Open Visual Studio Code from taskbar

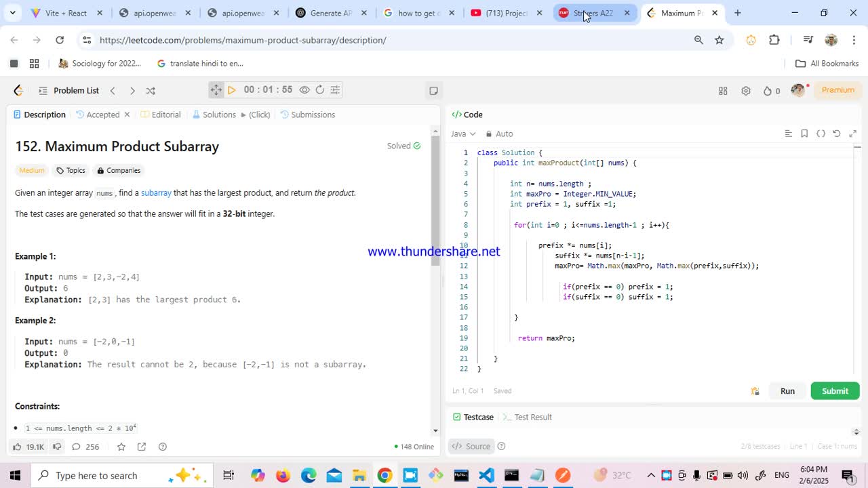tap(486, 475)
